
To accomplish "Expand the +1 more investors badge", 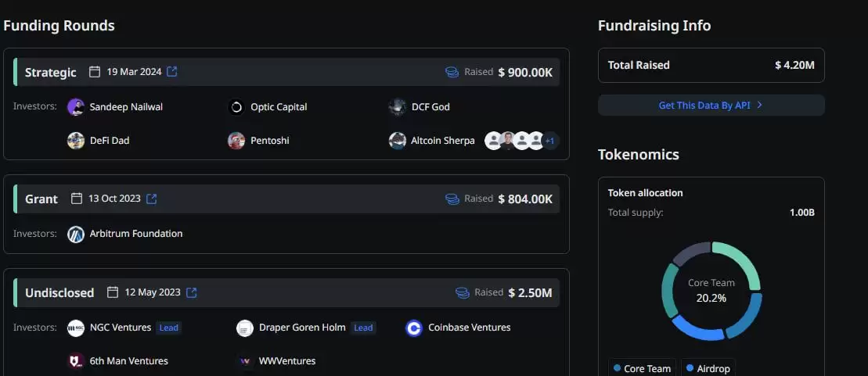I will (550, 141).
